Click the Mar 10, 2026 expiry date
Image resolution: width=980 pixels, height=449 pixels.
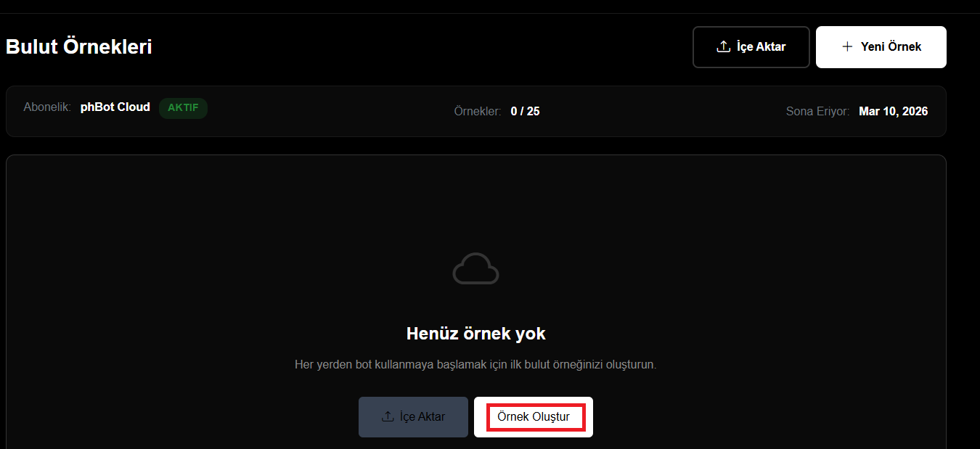[893, 112]
